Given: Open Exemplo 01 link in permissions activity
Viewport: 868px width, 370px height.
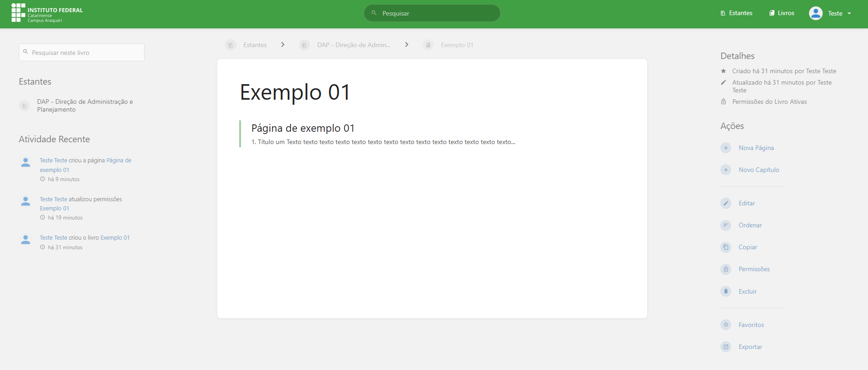Looking at the screenshot, I should point(54,209).
